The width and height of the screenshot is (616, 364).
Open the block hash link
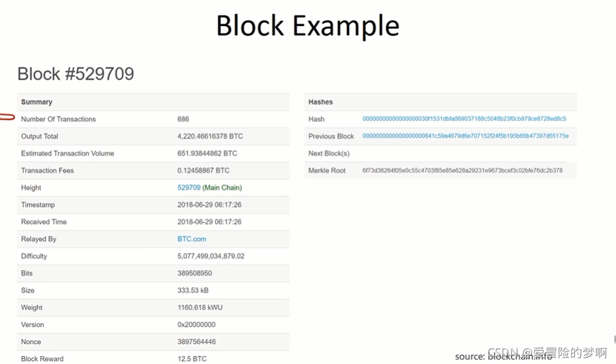click(x=464, y=119)
